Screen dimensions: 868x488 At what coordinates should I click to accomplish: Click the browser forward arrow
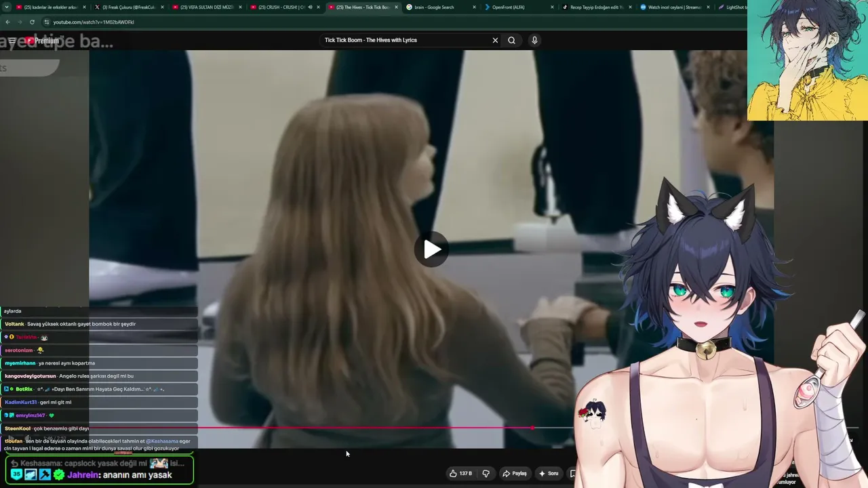[x=20, y=22]
